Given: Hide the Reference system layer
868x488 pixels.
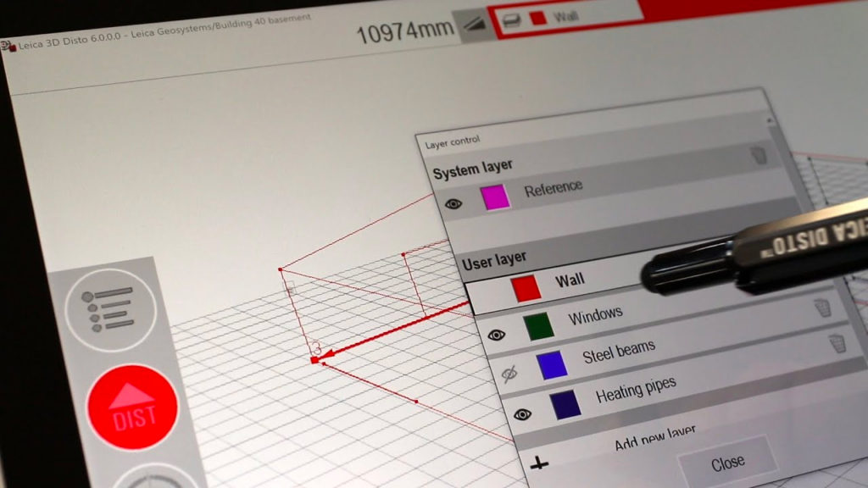Looking at the screenshot, I should (453, 203).
